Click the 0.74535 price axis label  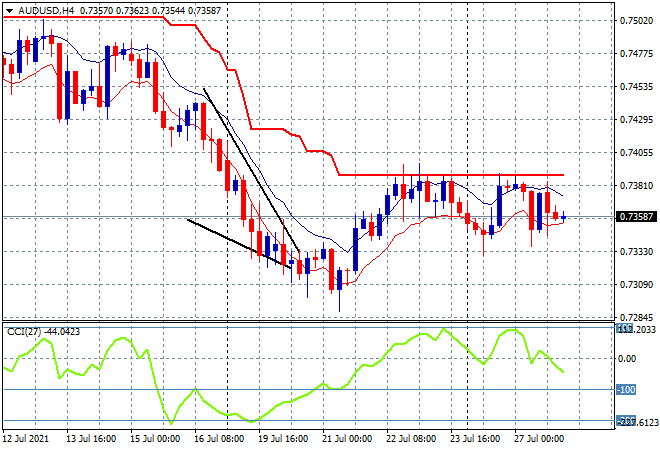pos(636,87)
